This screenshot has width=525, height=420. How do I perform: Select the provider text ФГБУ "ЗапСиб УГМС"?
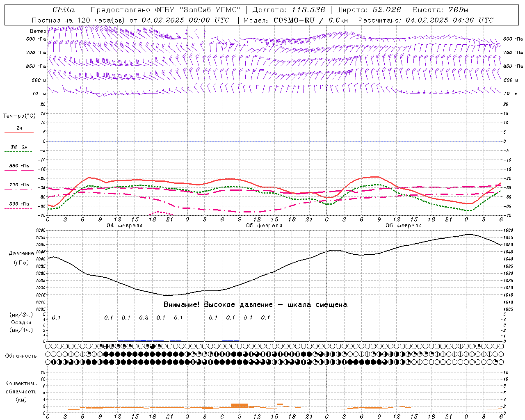[x=198, y=10]
